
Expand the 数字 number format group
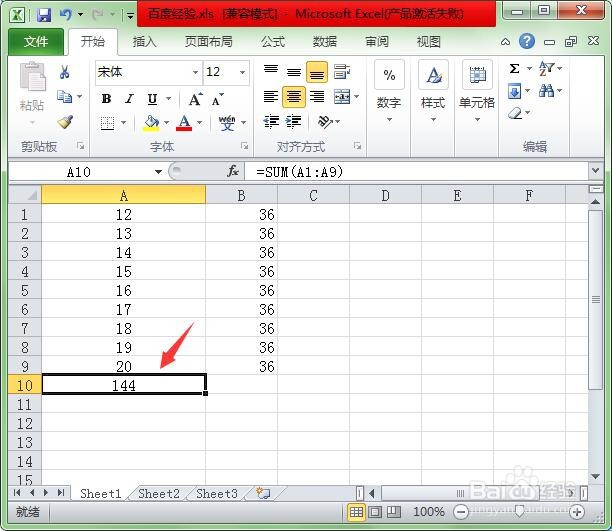[389, 119]
